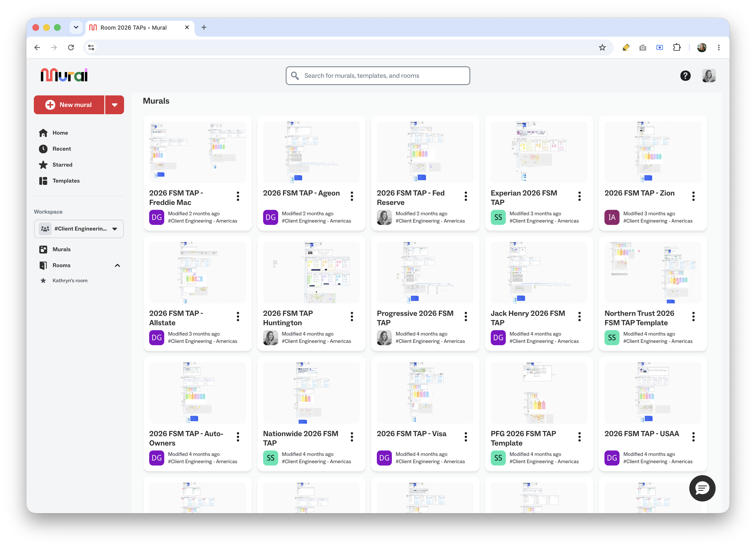Open the browser tab search dropdown
Viewport: 756px width, 548px height.
point(76,27)
